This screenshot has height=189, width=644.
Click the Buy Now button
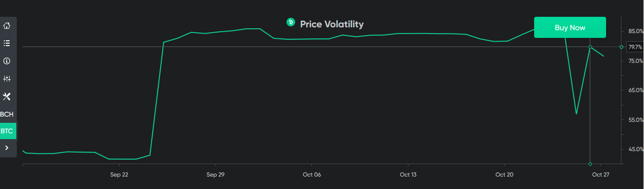tap(570, 27)
